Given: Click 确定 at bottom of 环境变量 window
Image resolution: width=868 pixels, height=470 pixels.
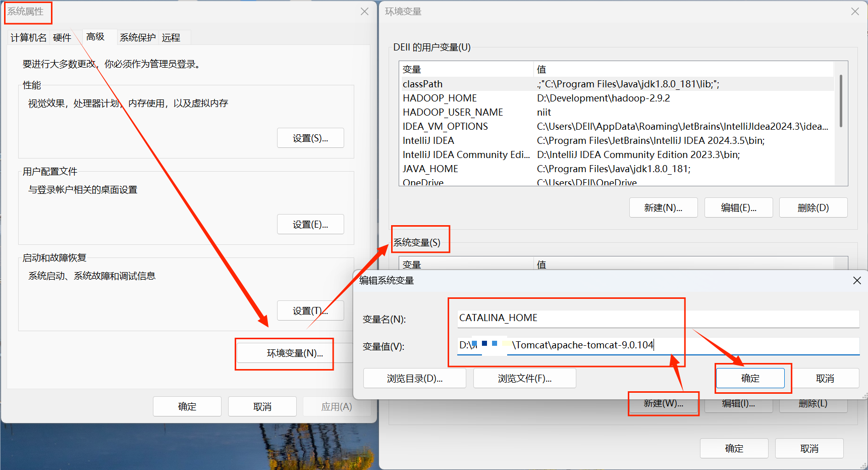Looking at the screenshot, I should point(734,448).
